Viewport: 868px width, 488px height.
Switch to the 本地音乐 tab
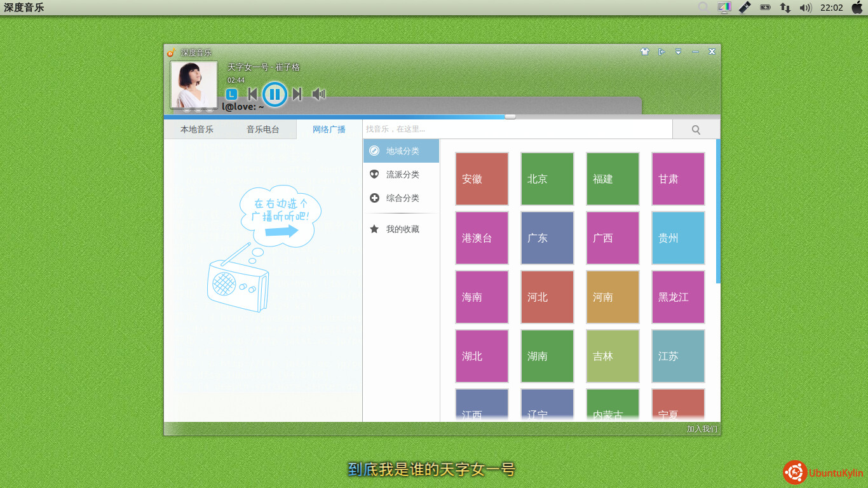(197, 130)
